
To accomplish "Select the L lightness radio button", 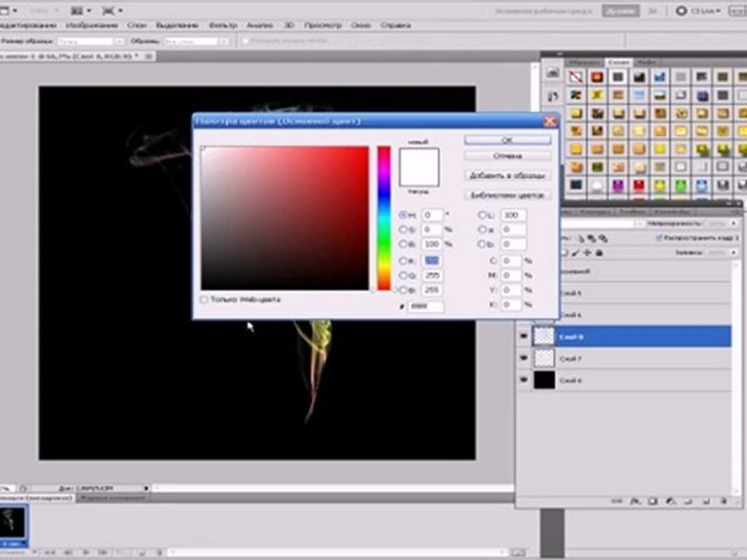I will [x=482, y=215].
